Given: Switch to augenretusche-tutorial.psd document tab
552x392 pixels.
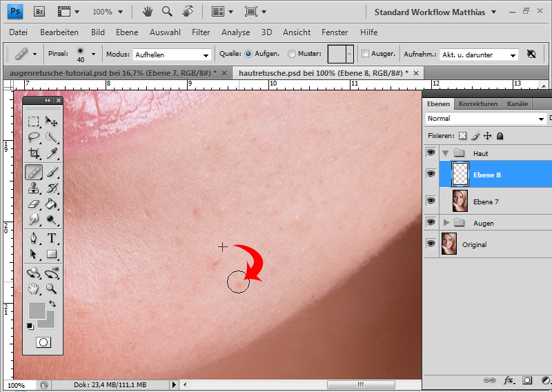Looking at the screenshot, I should (x=110, y=72).
